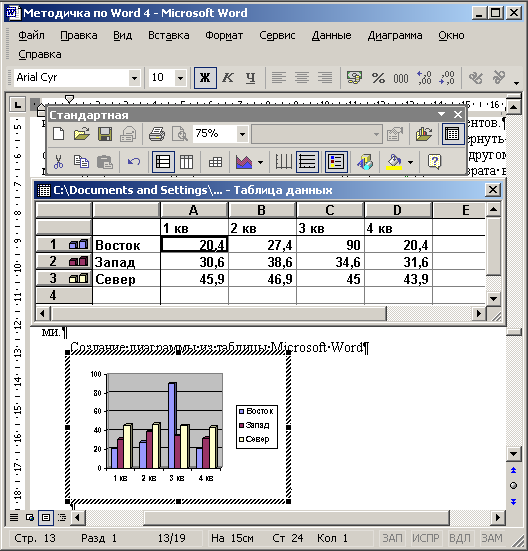528x551 pixels.
Task: Cut selection with the scissors icon
Action: click(x=59, y=162)
